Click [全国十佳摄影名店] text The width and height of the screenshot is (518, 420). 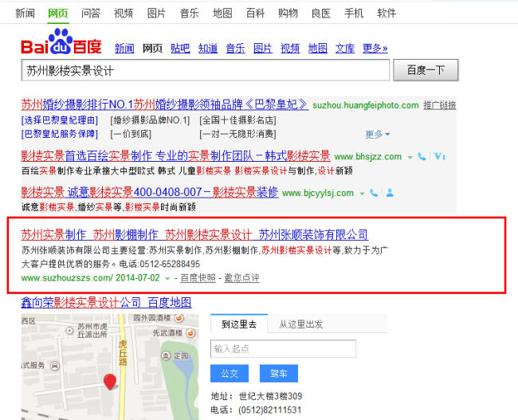pyautogui.click(x=237, y=120)
